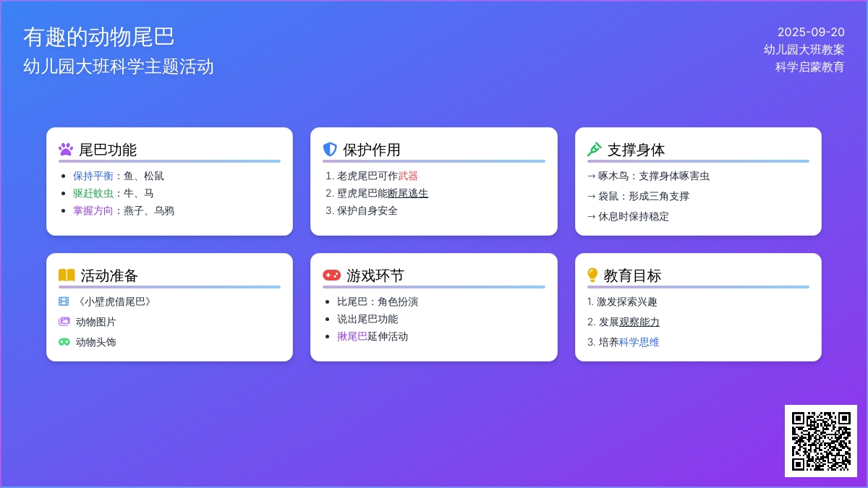Click the underlined 断尾逃生 text
The height and width of the screenshot is (488, 868).
(x=408, y=193)
